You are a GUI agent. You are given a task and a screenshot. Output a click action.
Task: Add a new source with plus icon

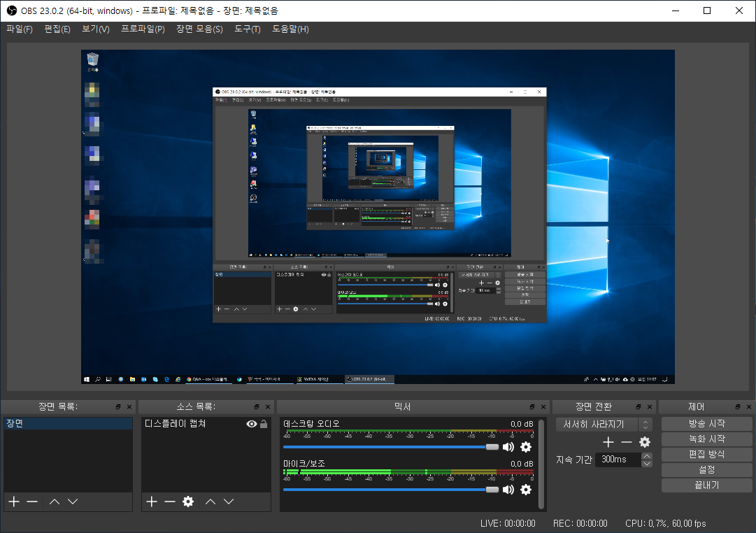pyautogui.click(x=152, y=502)
